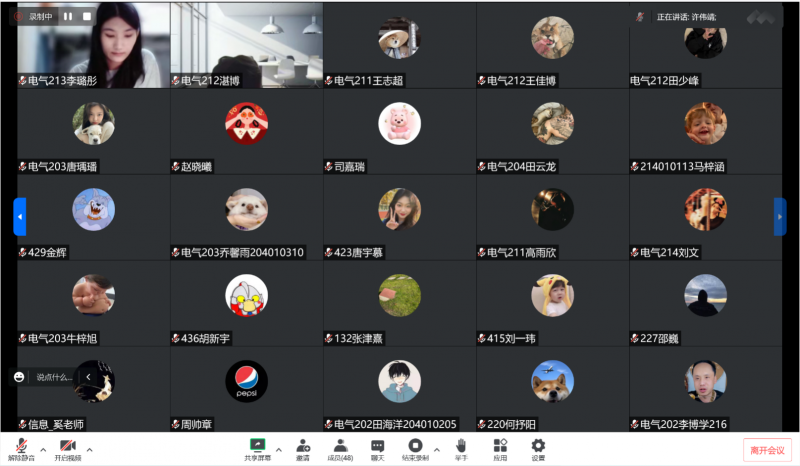The image size is (800, 466).
Task: Open 设置 settings gear
Action: tap(538, 449)
